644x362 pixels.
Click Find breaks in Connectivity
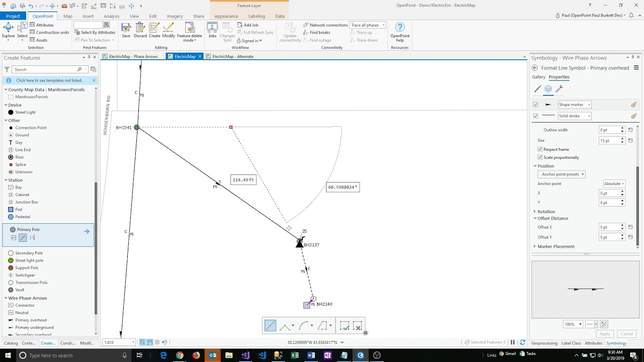click(316, 33)
